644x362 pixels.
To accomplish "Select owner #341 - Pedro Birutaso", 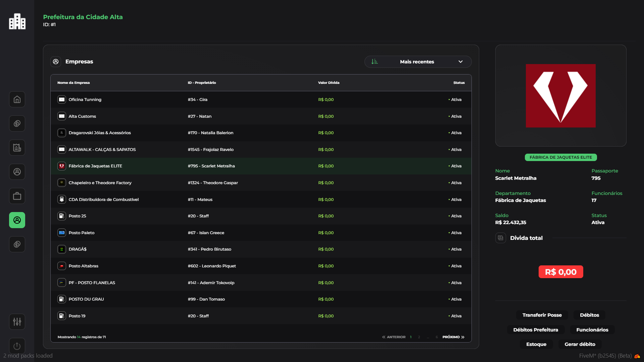I will [209, 249].
